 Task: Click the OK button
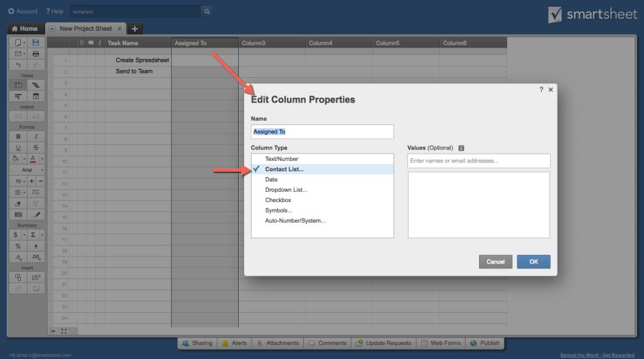coord(533,262)
